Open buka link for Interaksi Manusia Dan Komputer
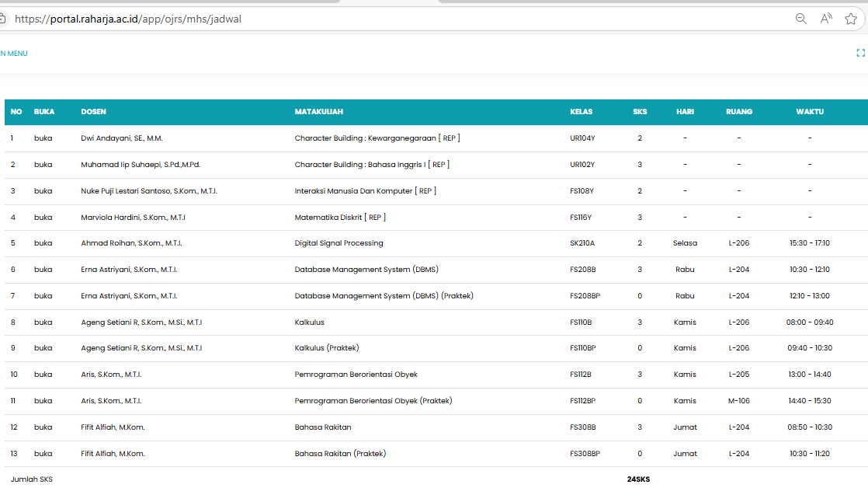 pyautogui.click(x=43, y=190)
